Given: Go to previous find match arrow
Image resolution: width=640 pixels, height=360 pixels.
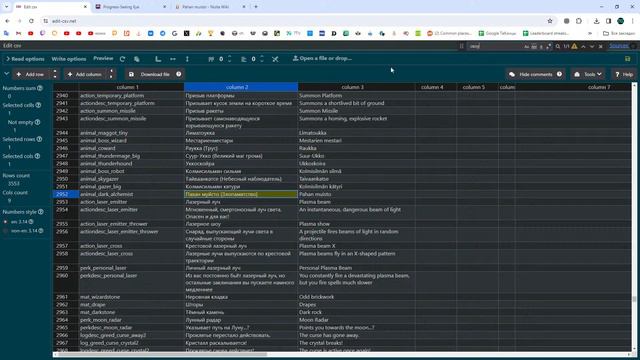Looking at the screenshot, I should [583, 46].
